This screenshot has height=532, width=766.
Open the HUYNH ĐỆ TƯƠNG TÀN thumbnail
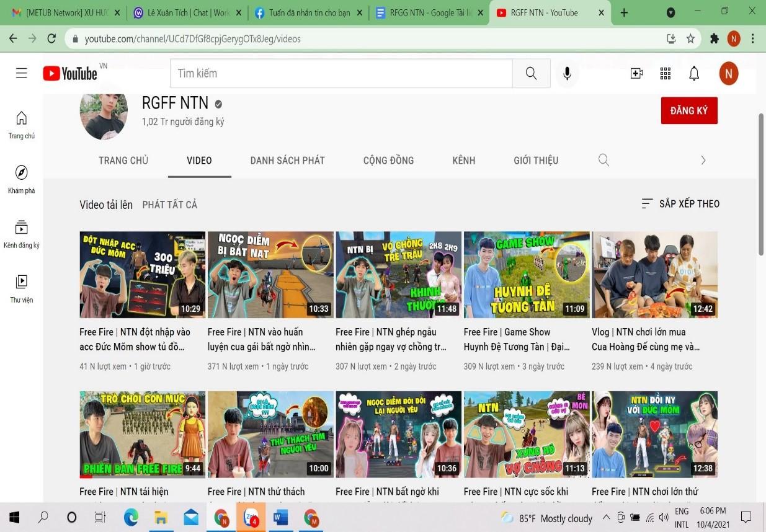527,275
